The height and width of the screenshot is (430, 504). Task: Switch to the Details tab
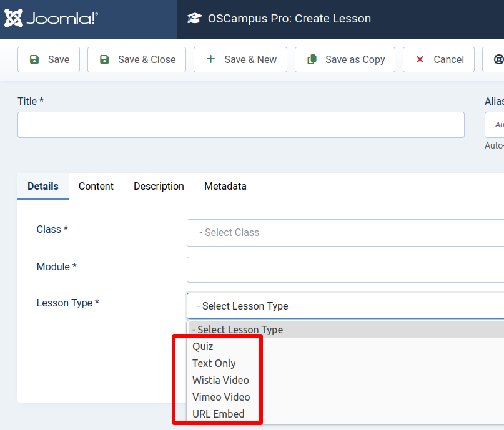[42, 186]
